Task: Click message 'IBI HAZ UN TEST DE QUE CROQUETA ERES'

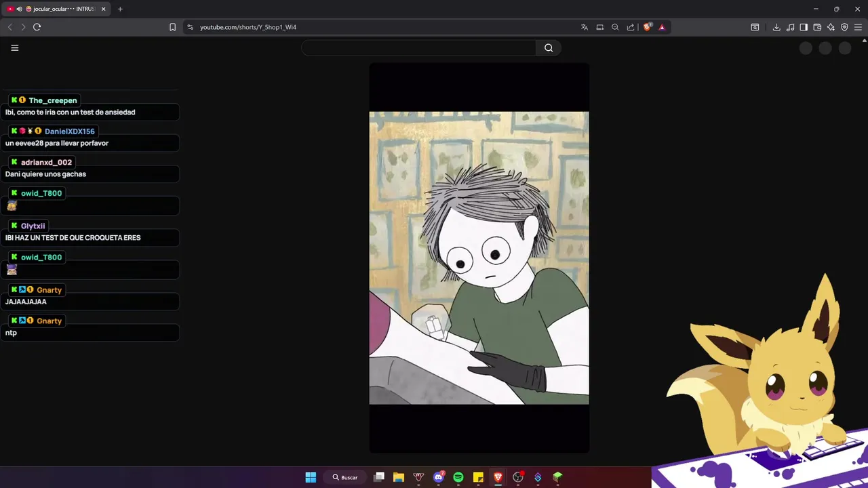Action: pyautogui.click(x=73, y=238)
